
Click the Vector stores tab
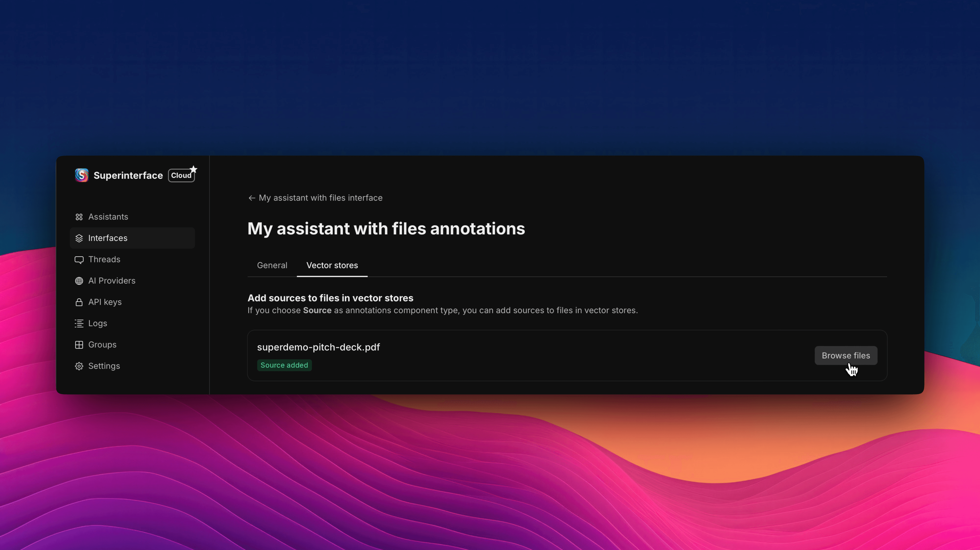(x=332, y=265)
